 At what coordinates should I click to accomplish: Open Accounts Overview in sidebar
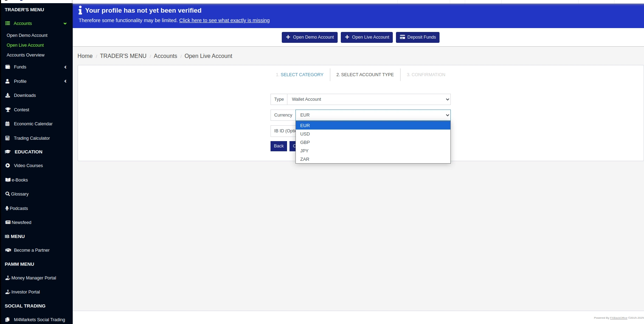click(x=26, y=55)
